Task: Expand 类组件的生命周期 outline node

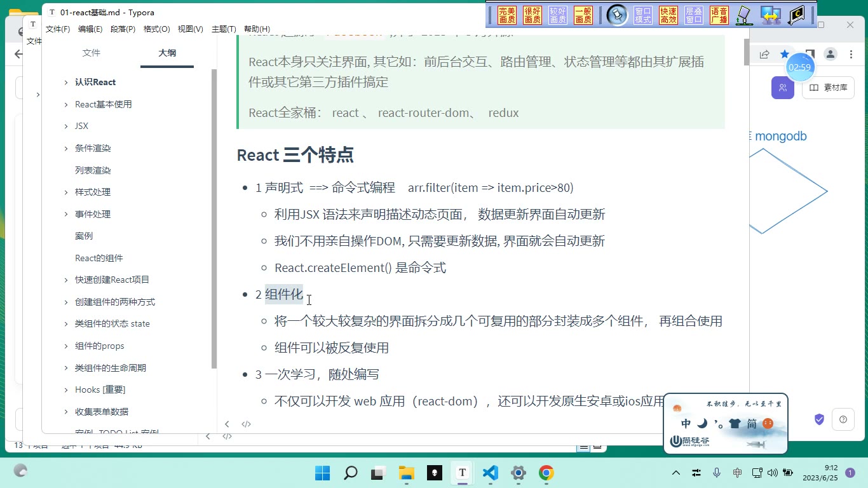Action: (66, 367)
